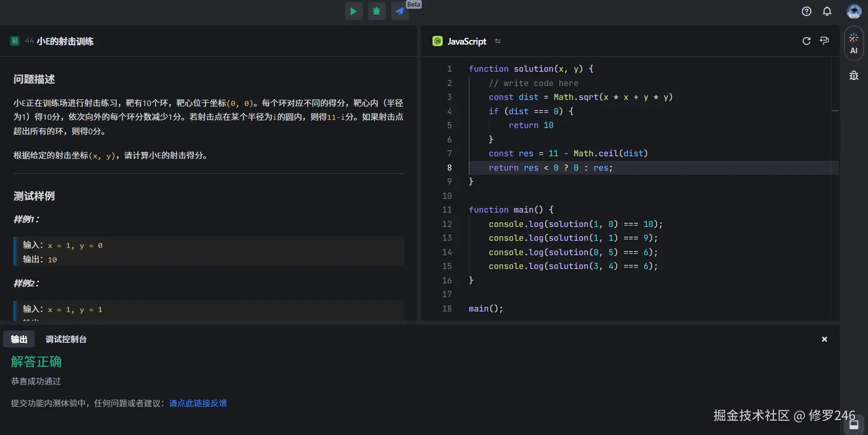Run the code with the green play button
868x435 pixels.
[x=354, y=11]
